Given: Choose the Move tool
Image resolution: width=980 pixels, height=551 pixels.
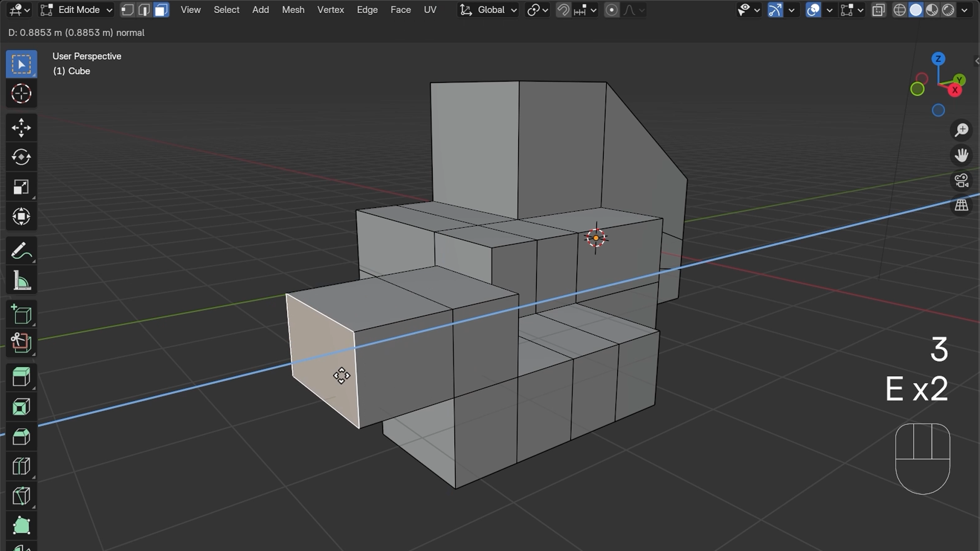Looking at the screenshot, I should coord(21,128).
